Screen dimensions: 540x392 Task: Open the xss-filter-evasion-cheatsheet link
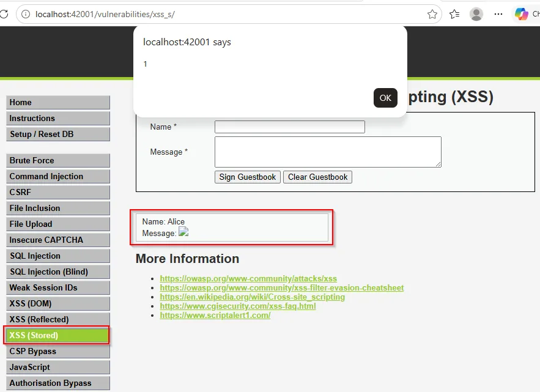pos(282,287)
